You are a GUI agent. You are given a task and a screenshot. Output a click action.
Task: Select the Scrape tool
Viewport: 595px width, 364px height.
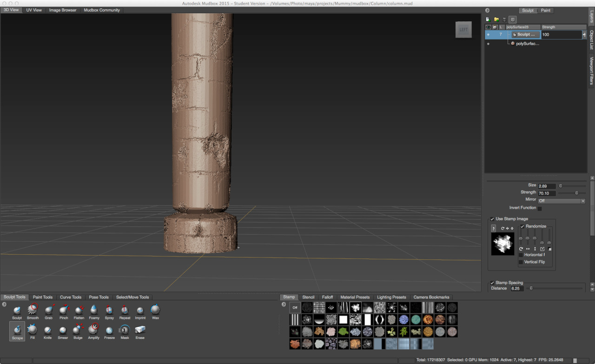[17, 331]
